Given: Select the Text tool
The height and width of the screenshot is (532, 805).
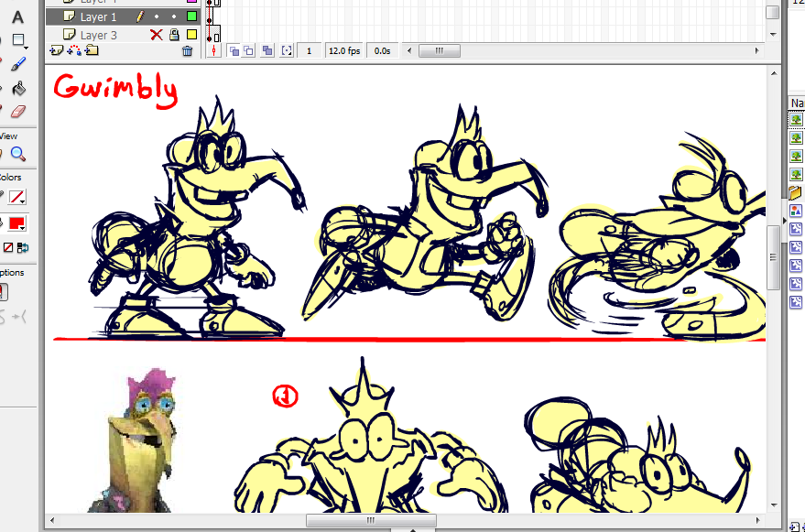Looking at the screenshot, I should (18, 17).
